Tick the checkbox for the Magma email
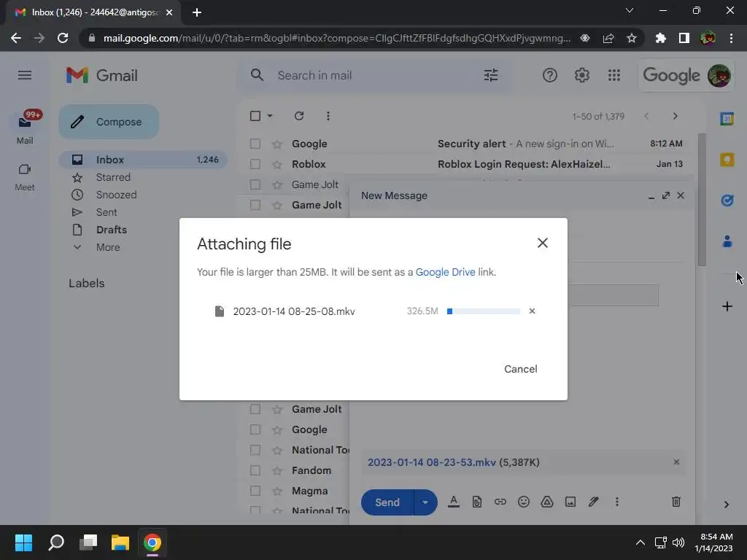The width and height of the screenshot is (747, 560). (255, 491)
